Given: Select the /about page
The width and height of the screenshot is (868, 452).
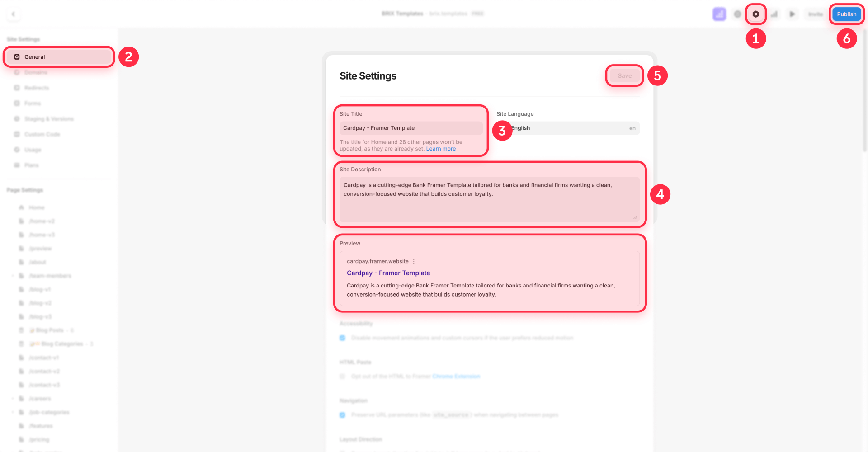Looking at the screenshot, I should (x=37, y=262).
